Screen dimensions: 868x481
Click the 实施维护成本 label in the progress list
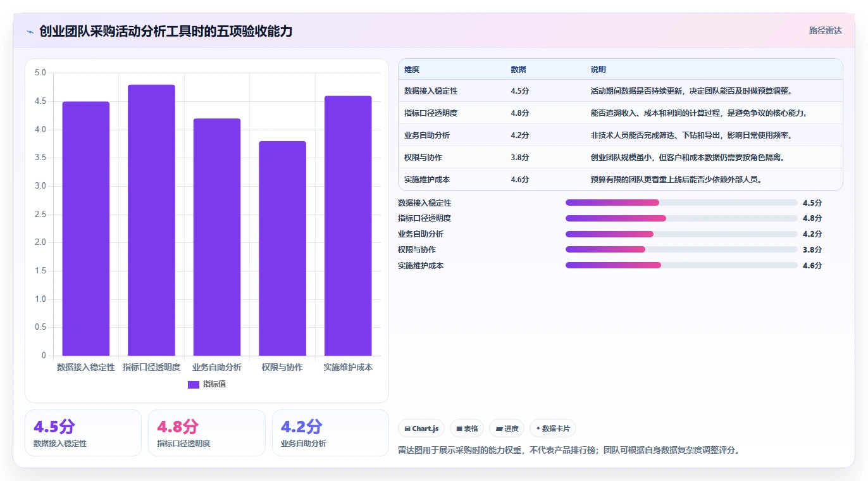coord(421,265)
